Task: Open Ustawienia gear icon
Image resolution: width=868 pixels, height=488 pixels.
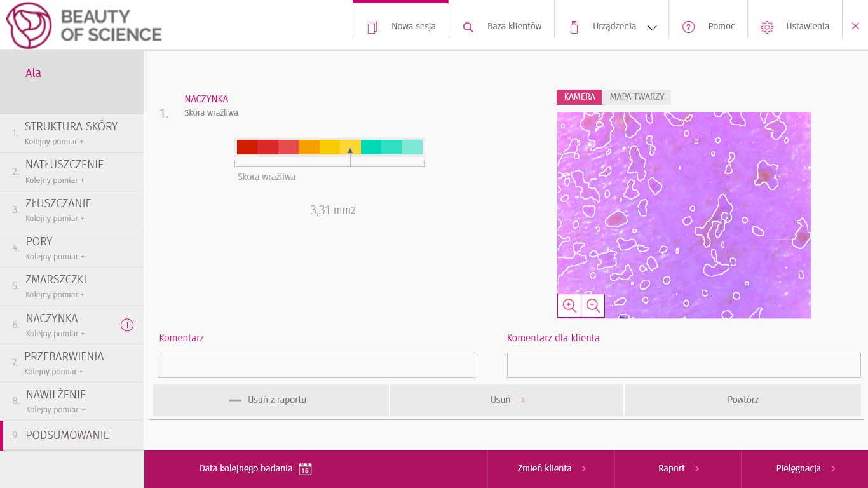Action: 767,27
